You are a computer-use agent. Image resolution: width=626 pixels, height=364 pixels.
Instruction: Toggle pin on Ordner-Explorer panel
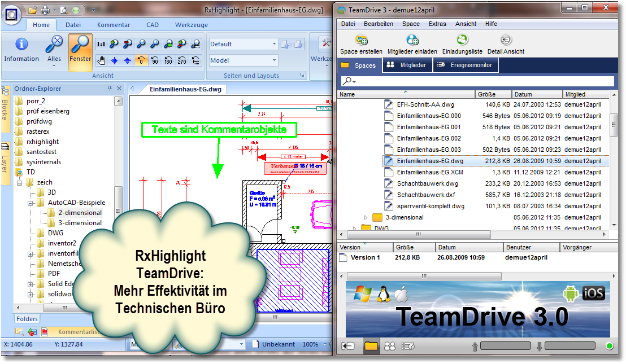tap(110, 89)
